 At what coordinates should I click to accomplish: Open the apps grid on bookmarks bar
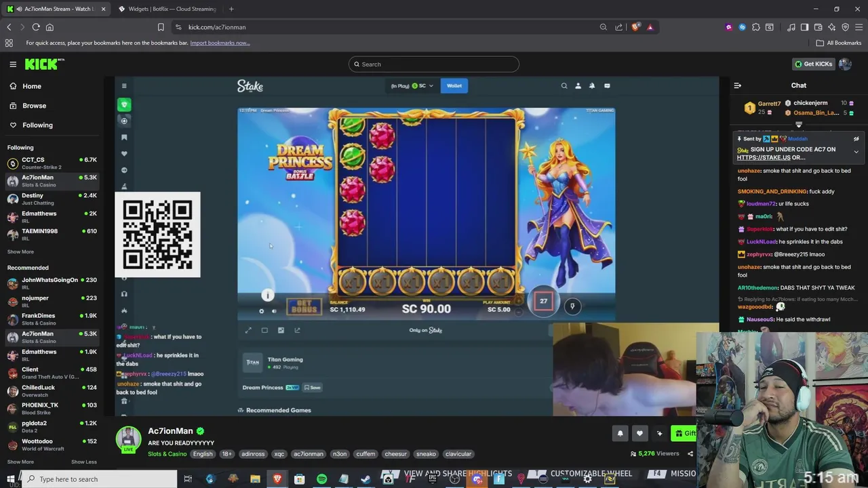click(9, 43)
